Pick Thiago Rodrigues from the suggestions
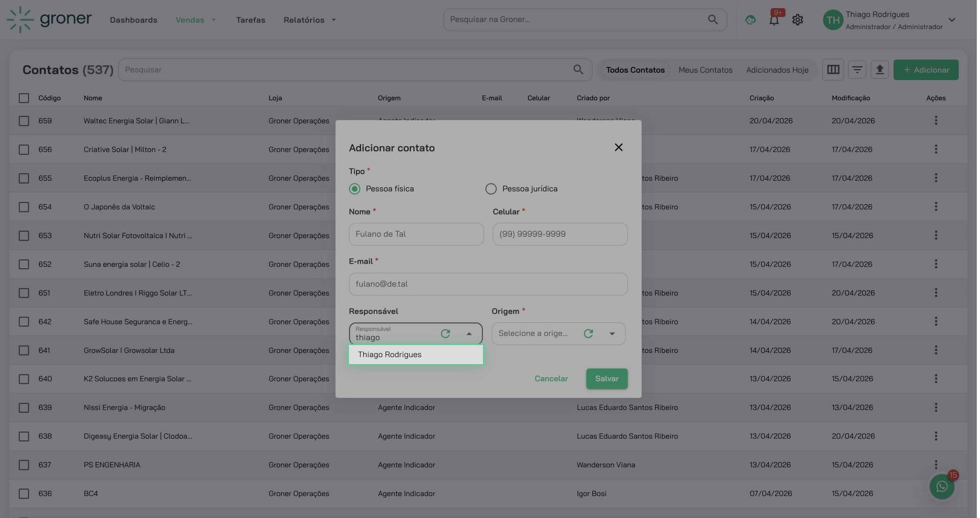980x518 pixels. pos(390,355)
